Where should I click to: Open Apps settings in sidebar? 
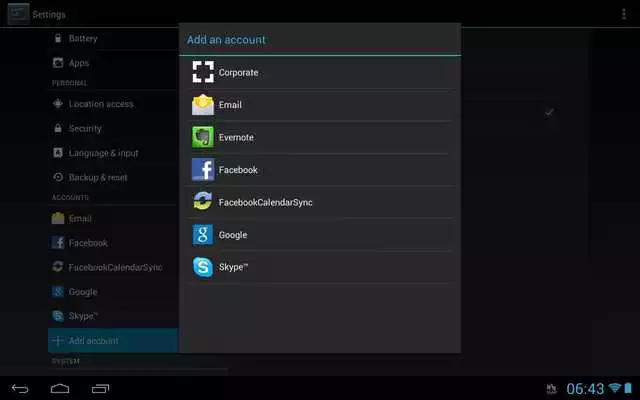pos(79,63)
